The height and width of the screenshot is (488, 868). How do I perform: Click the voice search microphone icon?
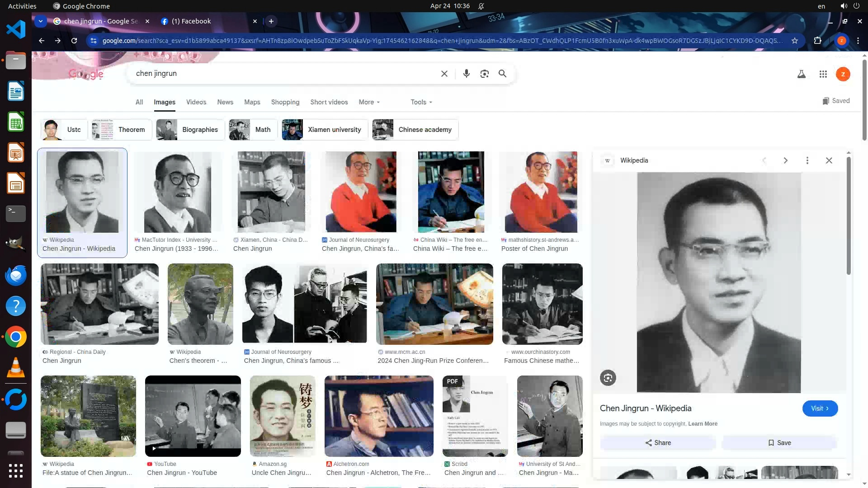(x=466, y=74)
